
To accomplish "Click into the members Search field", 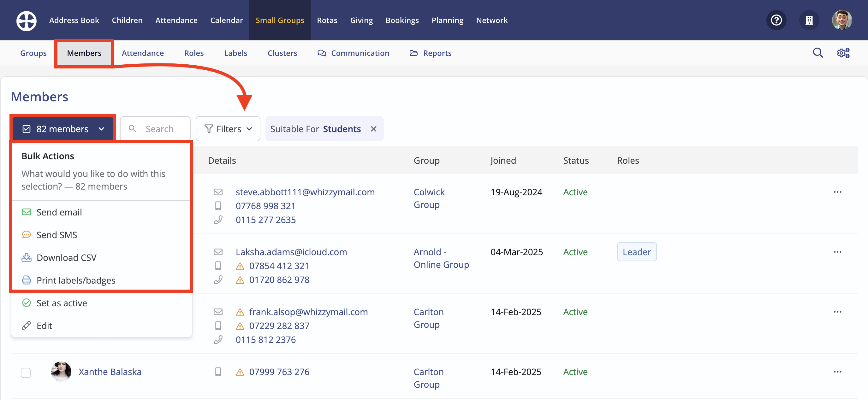I will 159,129.
